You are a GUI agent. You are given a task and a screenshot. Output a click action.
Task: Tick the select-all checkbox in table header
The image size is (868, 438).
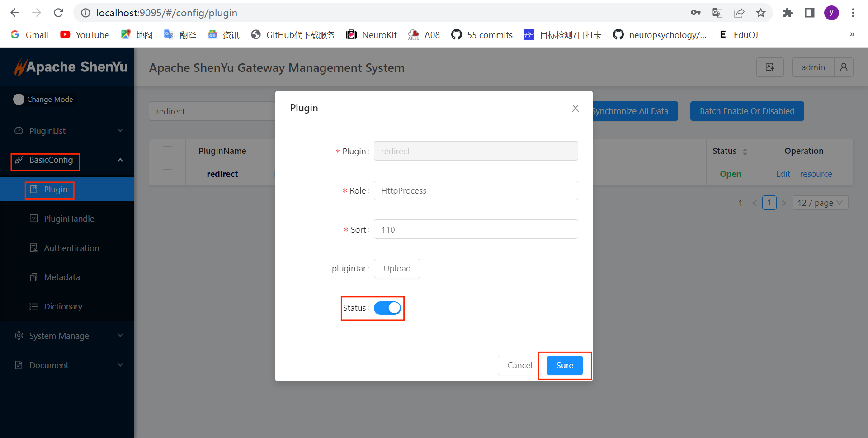[x=168, y=151]
